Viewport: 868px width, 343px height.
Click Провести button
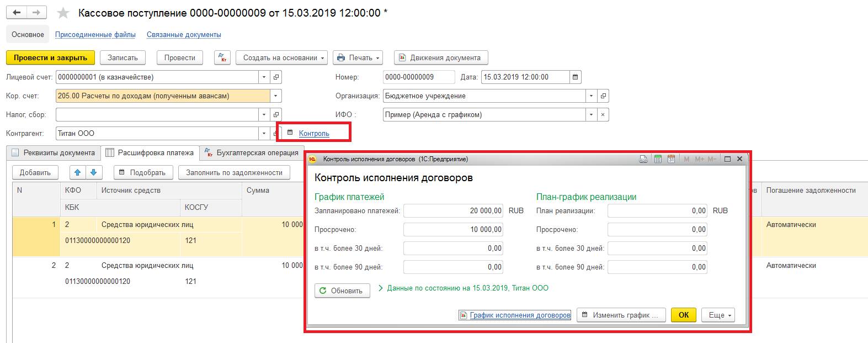[x=180, y=57]
